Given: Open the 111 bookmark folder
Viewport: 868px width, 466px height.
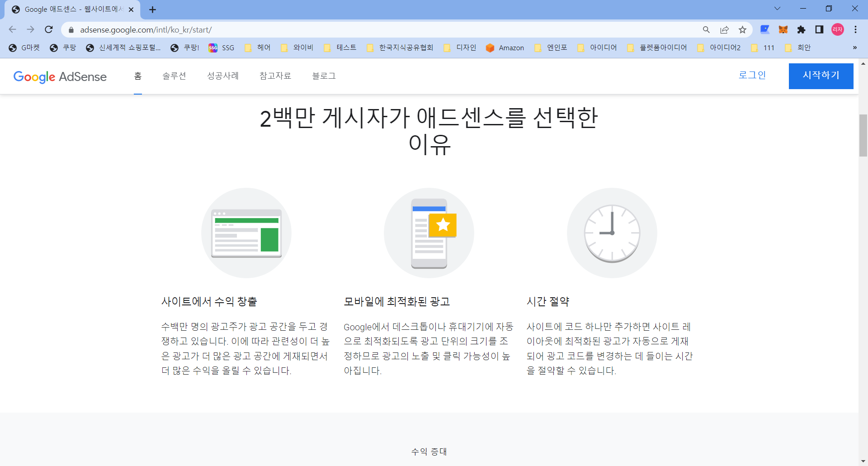Looking at the screenshot, I should tap(763, 48).
